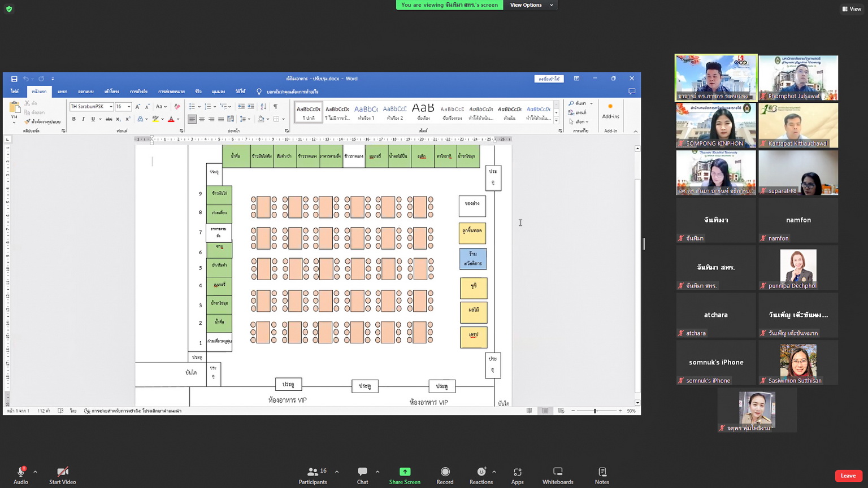Open the Change Case Aa dropdown
This screenshot has width=868, height=488.
161,106
